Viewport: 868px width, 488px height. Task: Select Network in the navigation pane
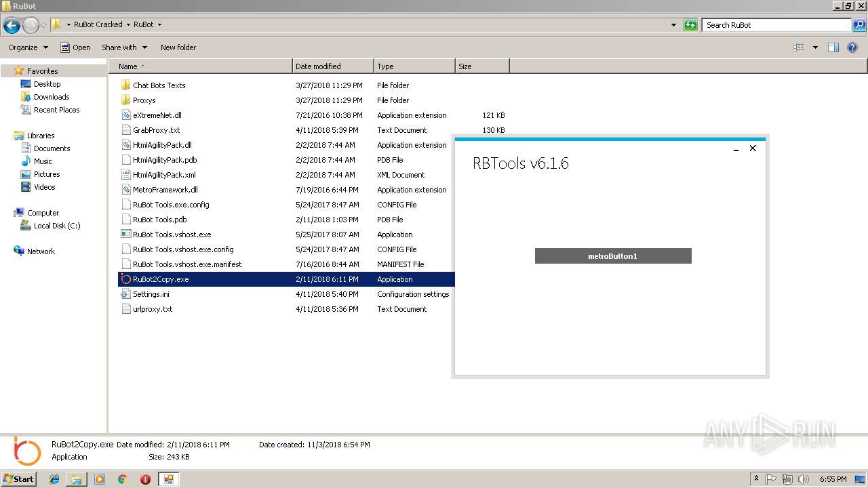[41, 251]
